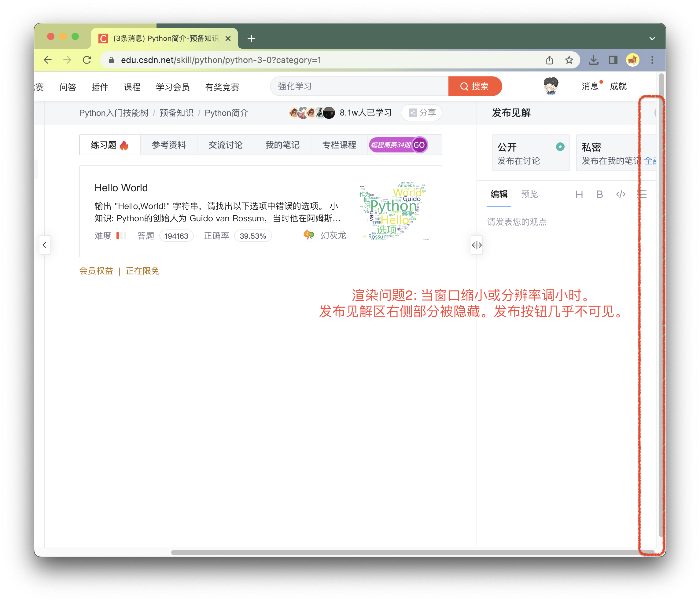The height and width of the screenshot is (602, 700).
Task: Toggle the panel resize handle arrows
Action: tap(477, 245)
